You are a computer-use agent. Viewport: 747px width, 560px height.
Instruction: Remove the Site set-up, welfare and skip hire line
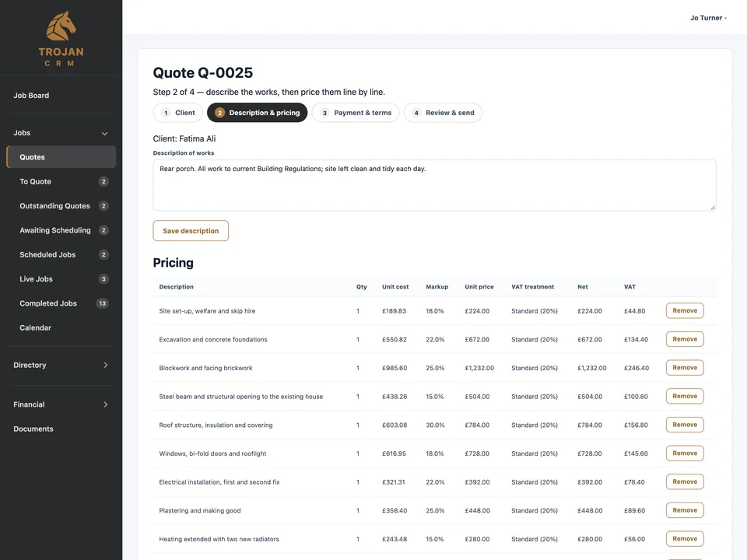tap(685, 310)
